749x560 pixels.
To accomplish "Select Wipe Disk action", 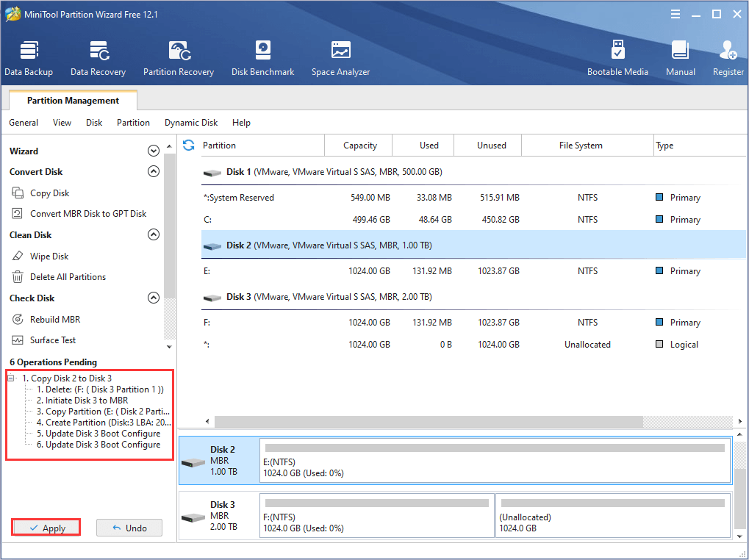I will pyautogui.click(x=40, y=256).
